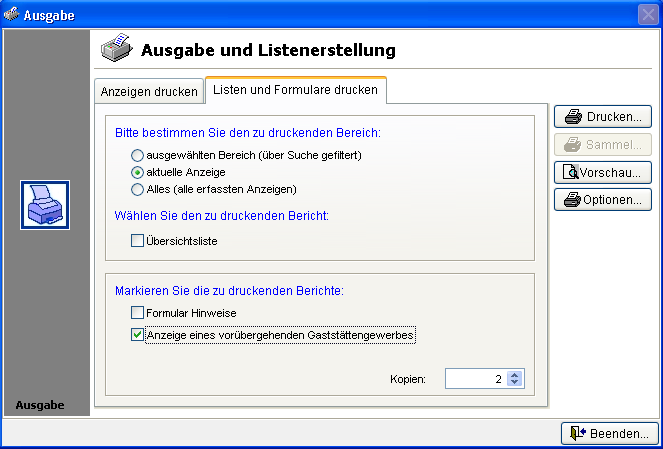Open the Vorschau print preview
The image size is (663, 449).
point(603,171)
